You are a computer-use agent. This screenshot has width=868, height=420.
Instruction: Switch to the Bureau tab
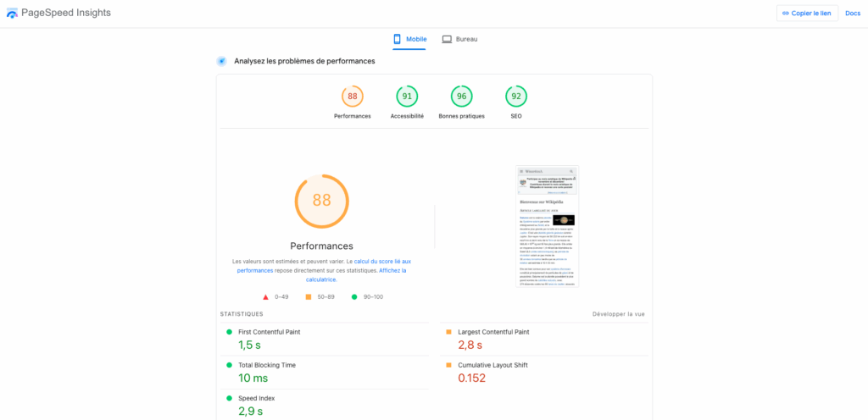point(459,39)
